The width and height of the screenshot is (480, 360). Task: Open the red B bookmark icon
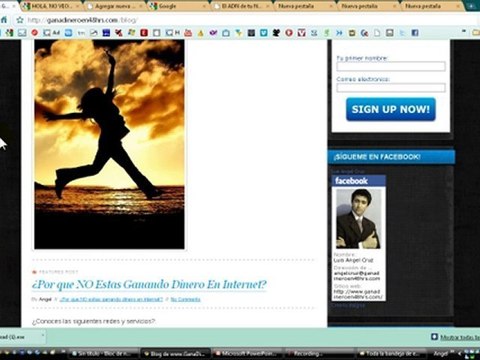(x=144, y=33)
